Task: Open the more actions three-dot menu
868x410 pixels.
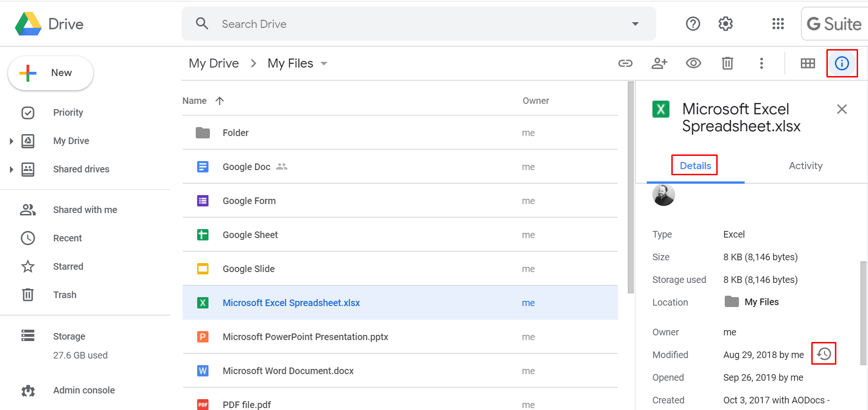Action: (761, 63)
